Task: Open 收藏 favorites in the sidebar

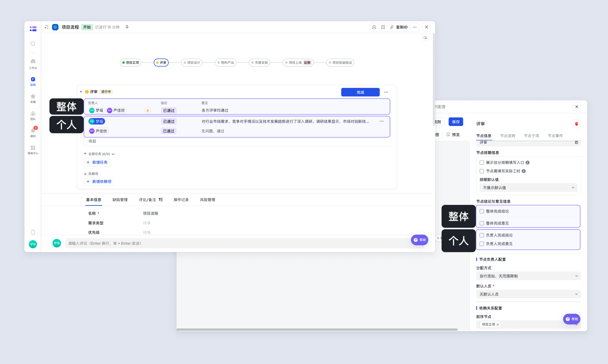Action: click(33, 98)
